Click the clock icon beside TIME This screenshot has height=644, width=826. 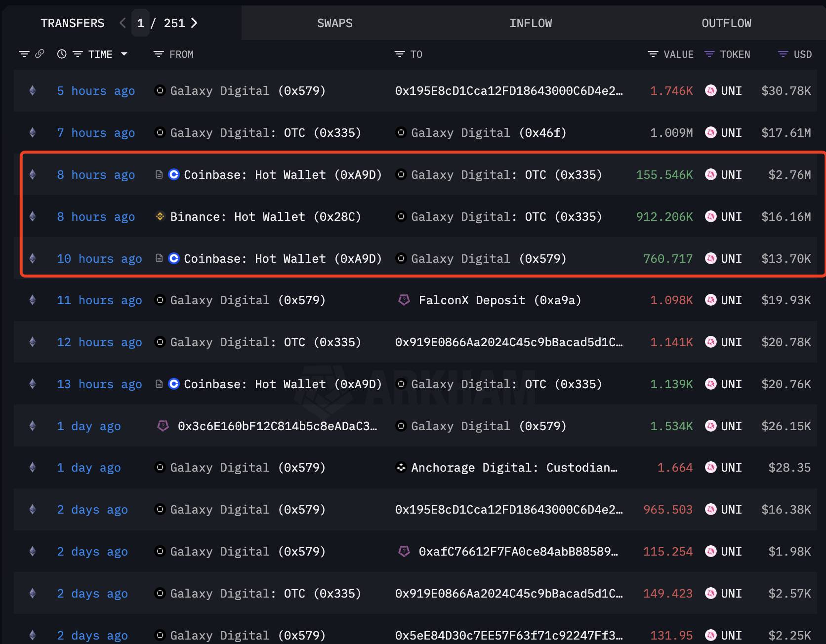62,54
